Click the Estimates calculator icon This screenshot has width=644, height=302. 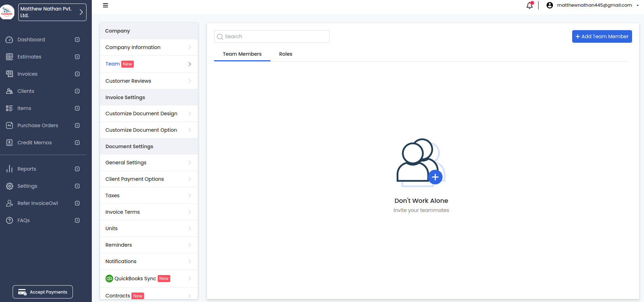tap(9, 57)
